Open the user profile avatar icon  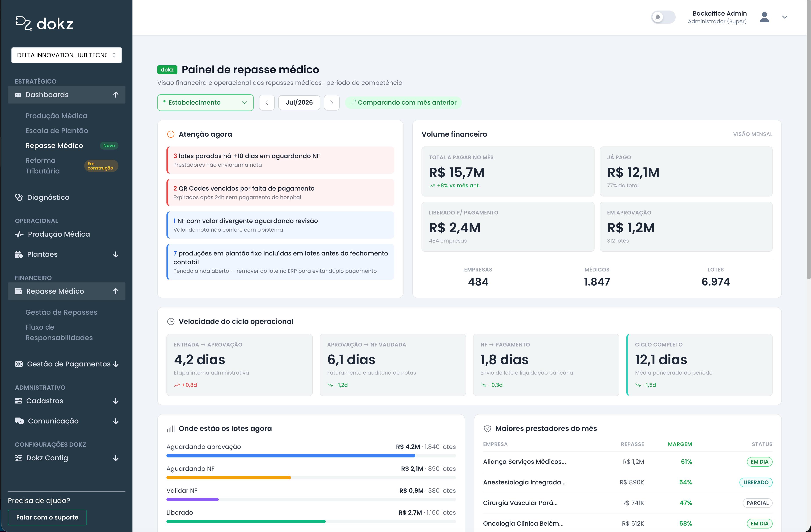tap(764, 17)
